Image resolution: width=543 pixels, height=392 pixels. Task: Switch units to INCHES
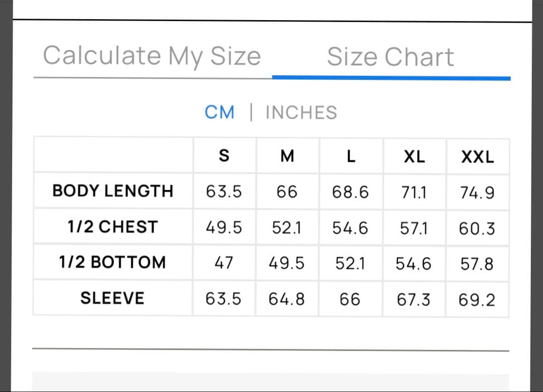pos(301,113)
